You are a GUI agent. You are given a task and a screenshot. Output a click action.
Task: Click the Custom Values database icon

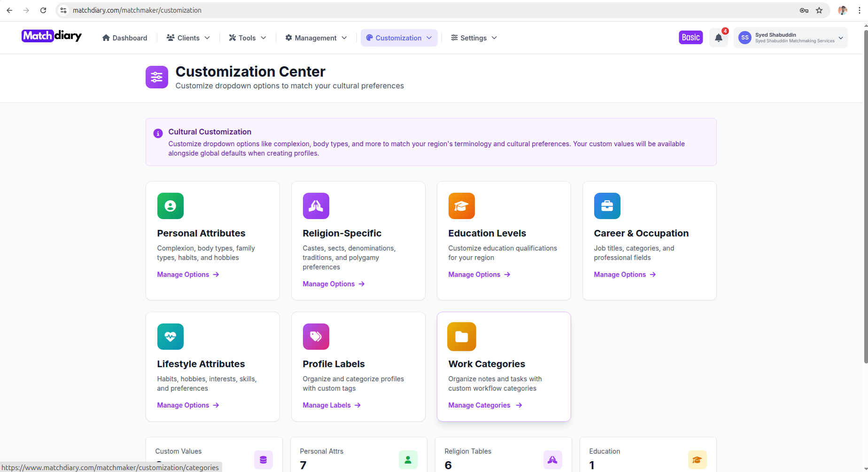pos(263,460)
